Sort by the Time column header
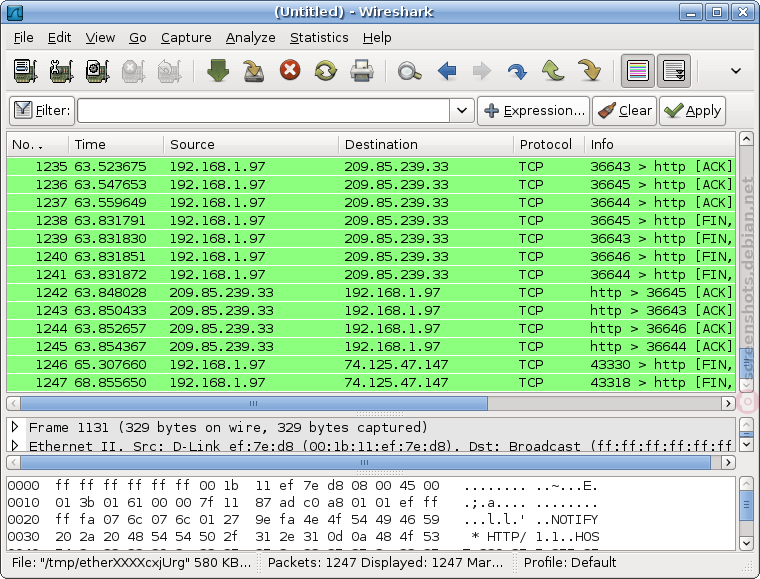 116,144
